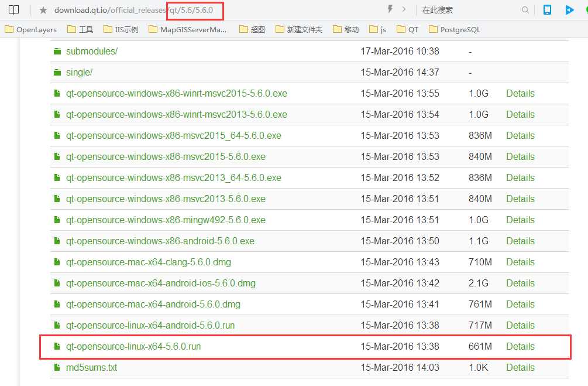588x386 pixels.
Task: Download qt-opensource-linux-x64-5.6.0.run
Action: pyautogui.click(x=133, y=346)
